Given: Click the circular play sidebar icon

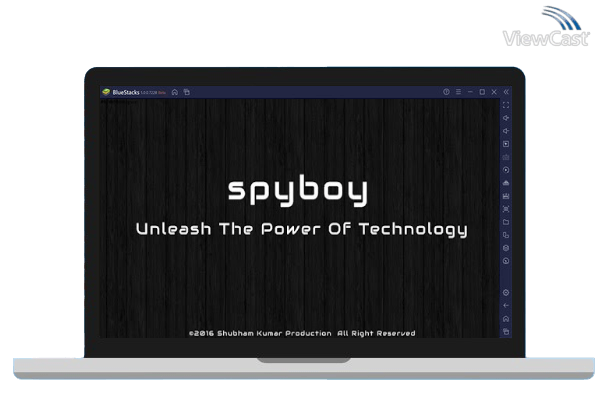Looking at the screenshot, I should [x=506, y=170].
